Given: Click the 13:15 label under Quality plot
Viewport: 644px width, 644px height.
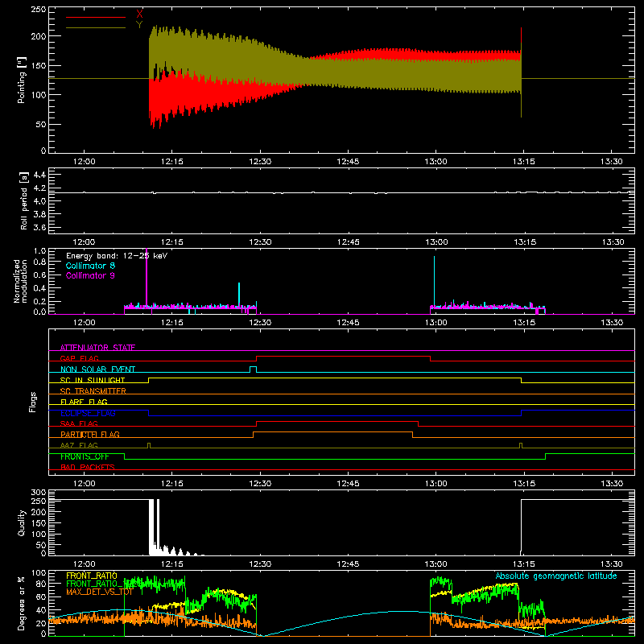Looking at the screenshot, I should (x=524, y=564).
